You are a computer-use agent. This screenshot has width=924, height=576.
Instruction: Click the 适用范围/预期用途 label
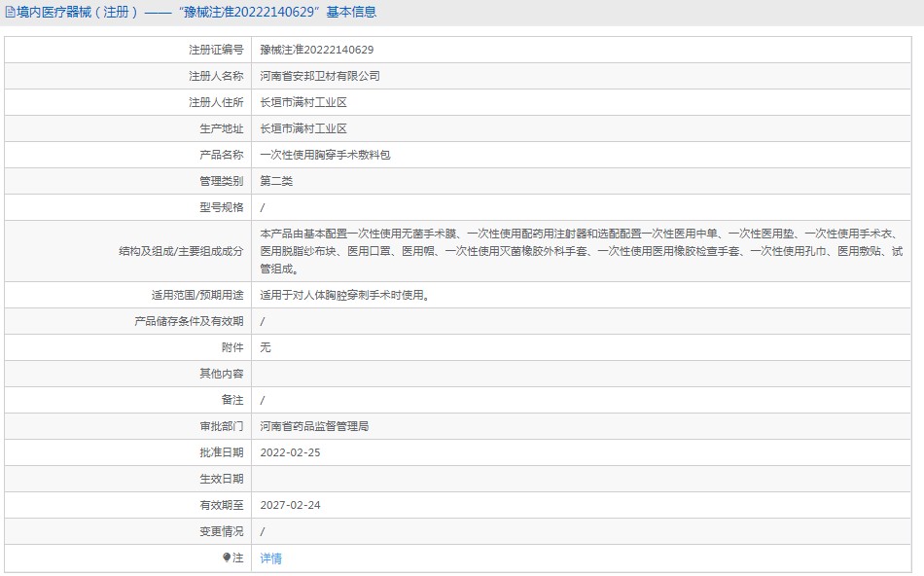pyautogui.click(x=196, y=295)
